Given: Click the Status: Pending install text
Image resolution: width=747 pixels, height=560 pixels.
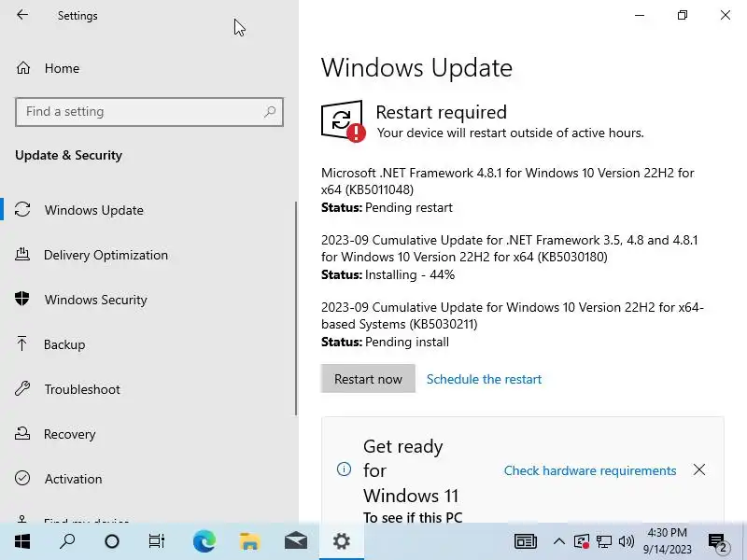Looking at the screenshot, I should pyautogui.click(x=385, y=342).
